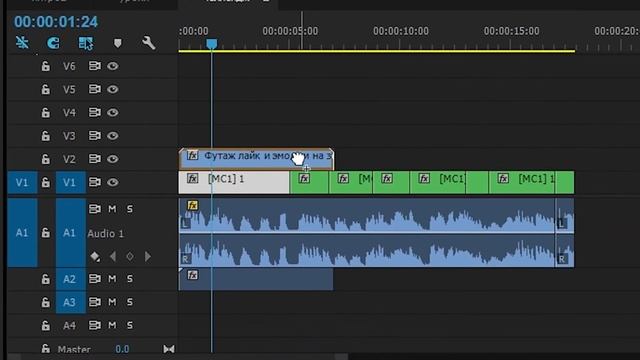Toggle sync lock for V2
This screenshot has width=640, height=360.
pos(95,159)
